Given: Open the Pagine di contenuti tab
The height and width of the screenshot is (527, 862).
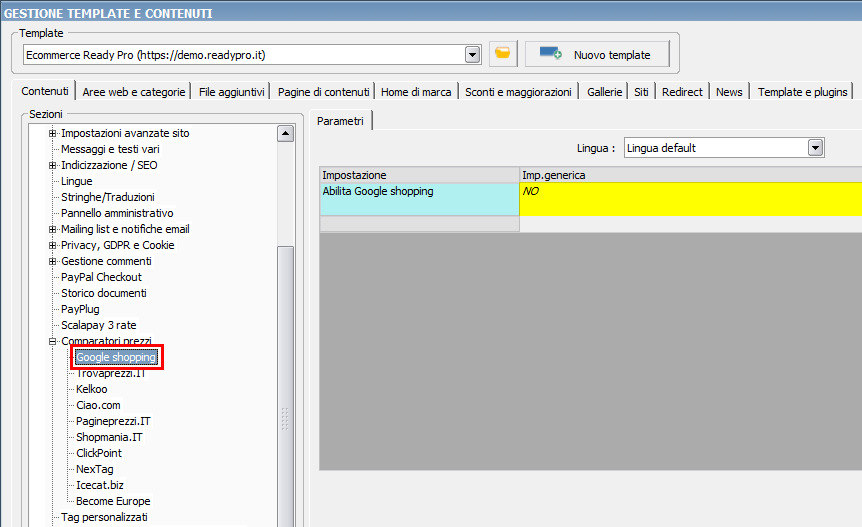Looking at the screenshot, I should click(323, 92).
